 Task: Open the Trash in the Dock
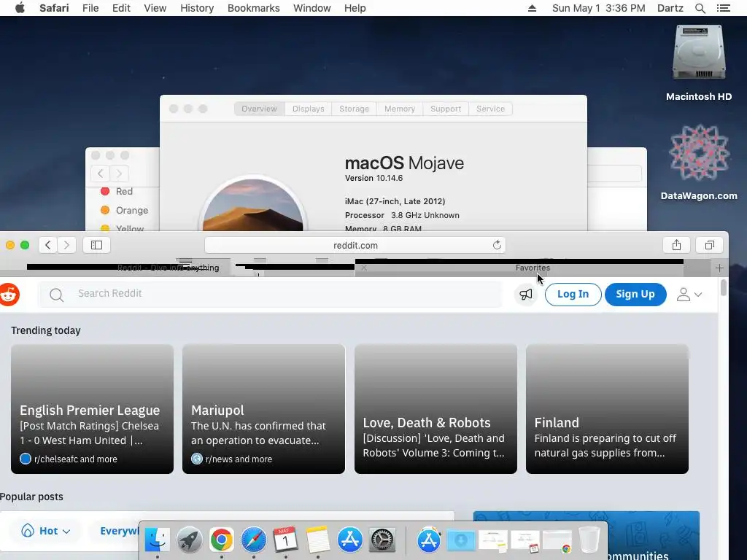tap(589, 540)
